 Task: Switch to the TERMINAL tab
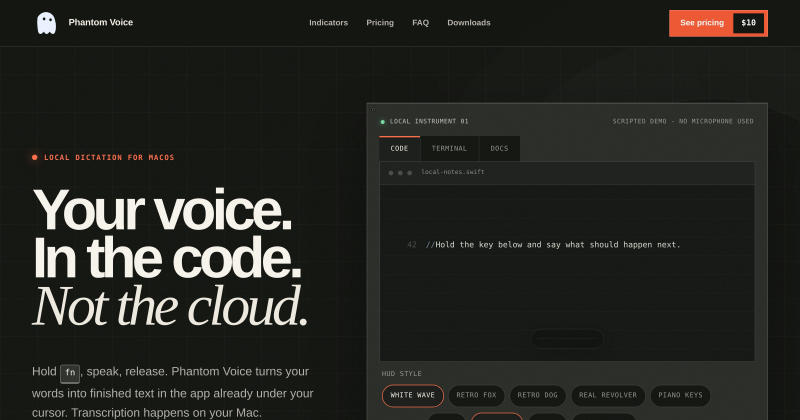tap(449, 149)
